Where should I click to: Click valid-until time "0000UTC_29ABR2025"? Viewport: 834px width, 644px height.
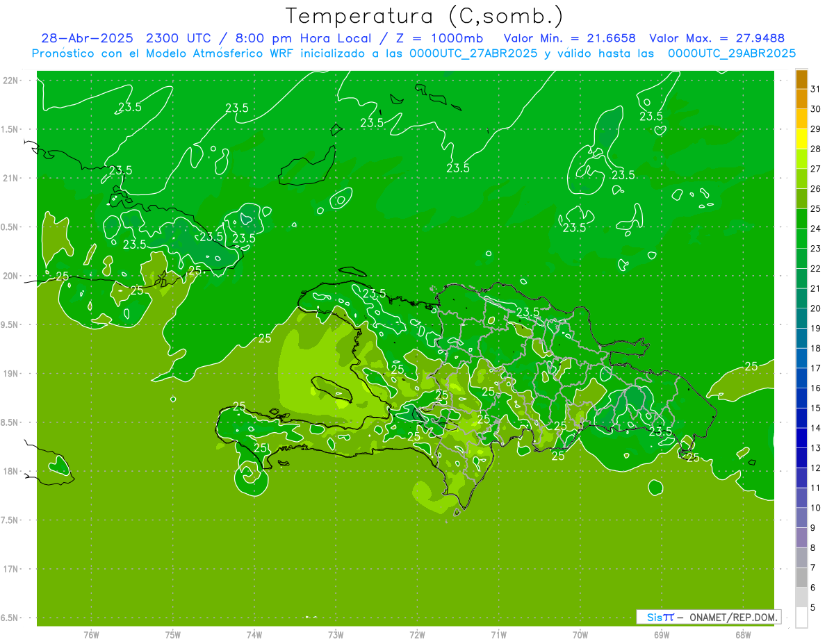[732, 53]
